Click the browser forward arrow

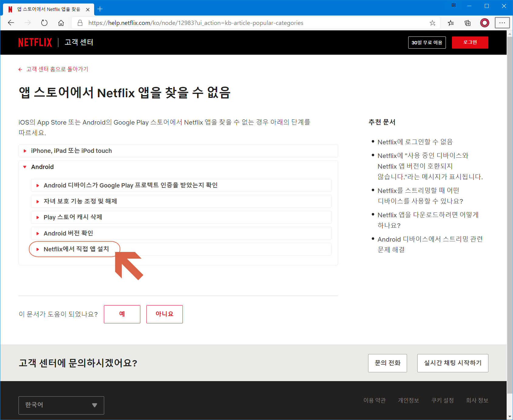tap(28, 23)
